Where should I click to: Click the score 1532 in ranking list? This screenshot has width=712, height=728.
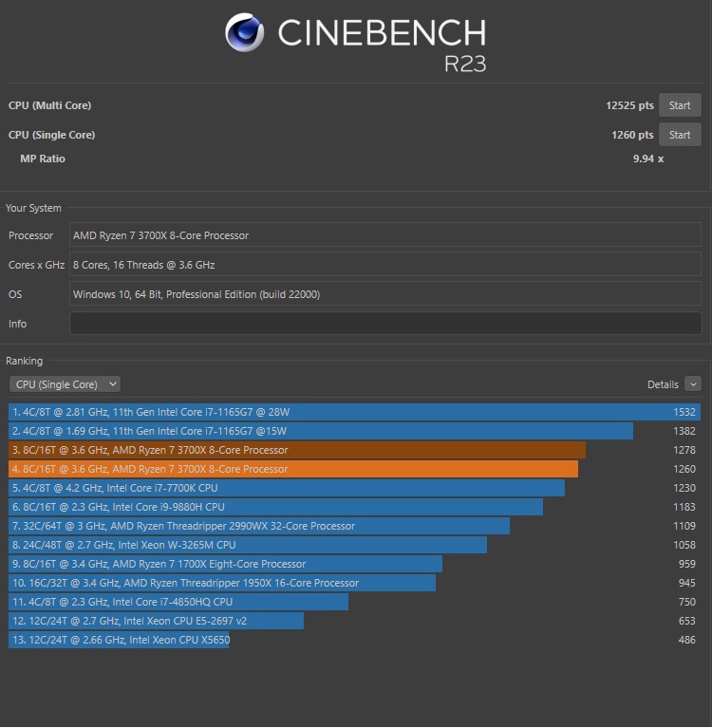[684, 412]
